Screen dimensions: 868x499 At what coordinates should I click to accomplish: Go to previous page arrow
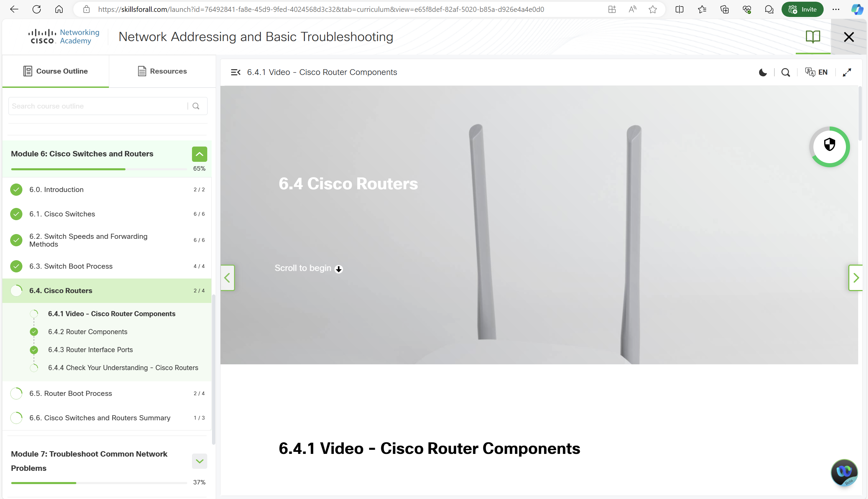[x=227, y=277]
